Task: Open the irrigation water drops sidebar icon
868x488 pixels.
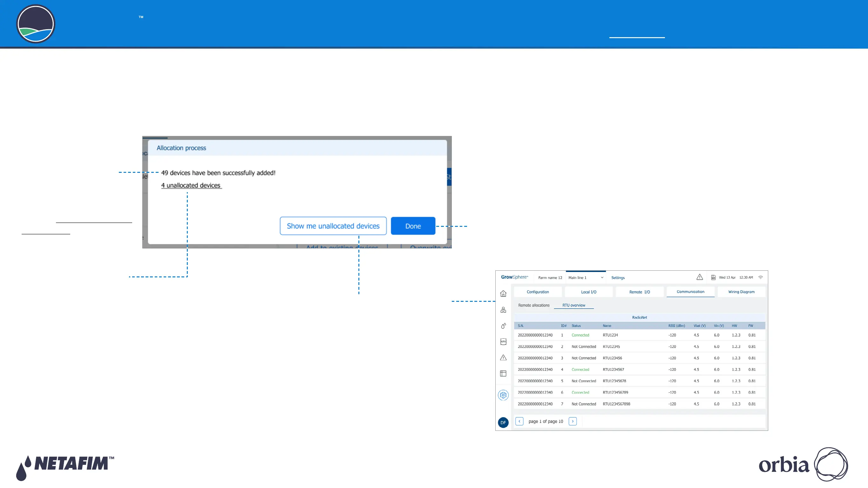Action: click(x=503, y=326)
